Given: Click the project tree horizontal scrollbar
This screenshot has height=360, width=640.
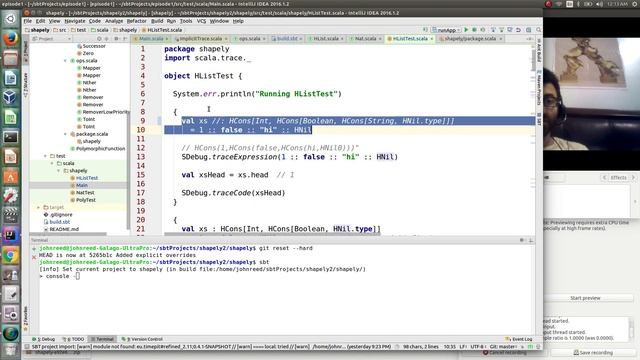Looking at the screenshot, I should tap(69, 234).
